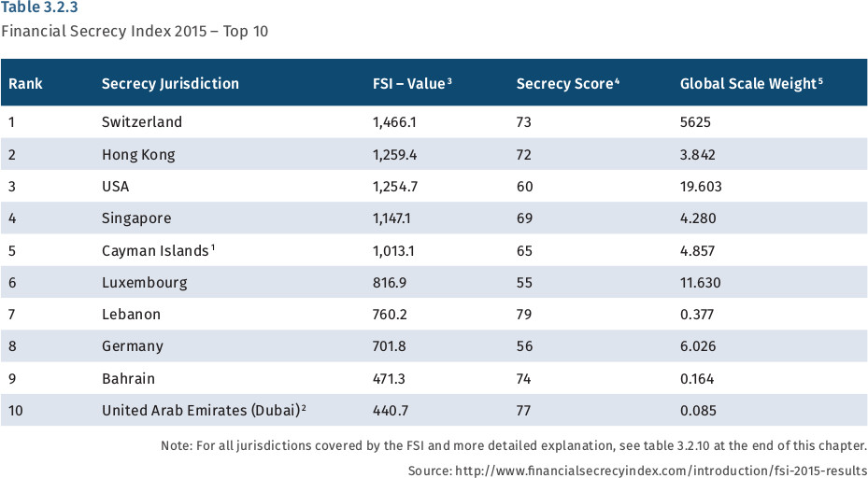Click the note about table 3.2.10
868x478 pixels.
coord(513,446)
